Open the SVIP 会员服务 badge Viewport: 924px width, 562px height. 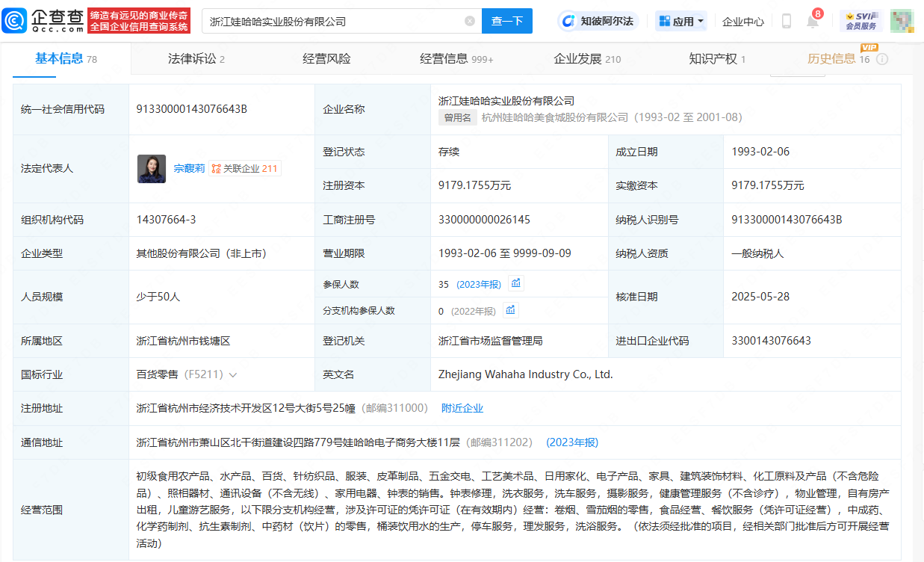pyautogui.click(x=861, y=21)
